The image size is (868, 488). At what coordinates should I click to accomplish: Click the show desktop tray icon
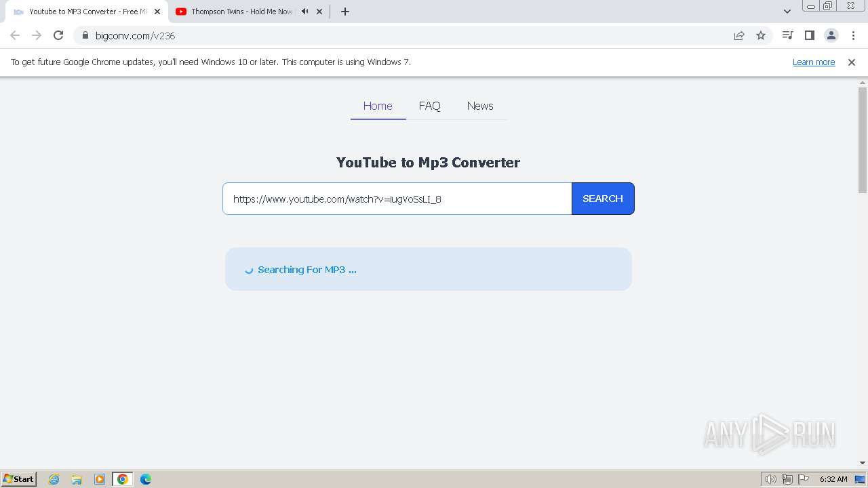[861, 479]
